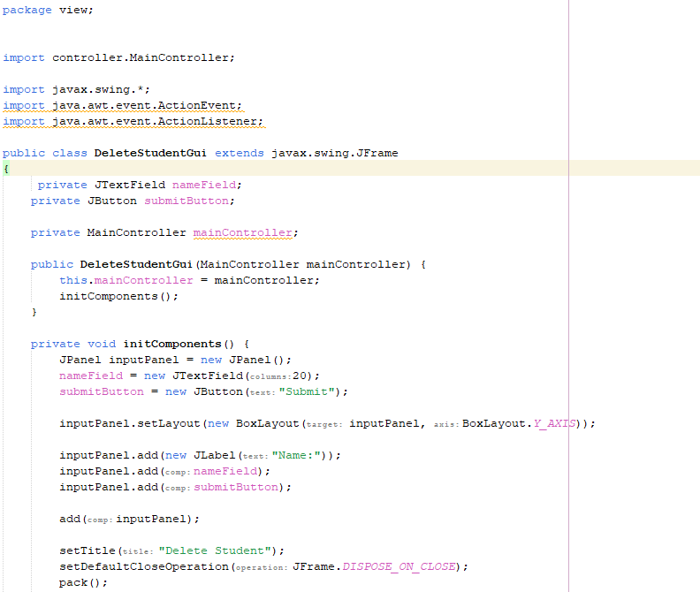Click the 'JPanel inputPanel = new JPanel();' line
Screen dimensions: 700x592
(x=176, y=361)
